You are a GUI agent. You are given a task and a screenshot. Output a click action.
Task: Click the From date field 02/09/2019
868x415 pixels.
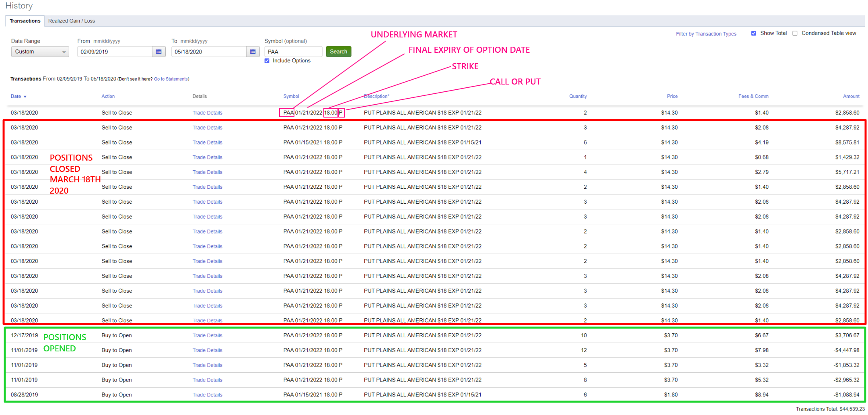point(114,52)
